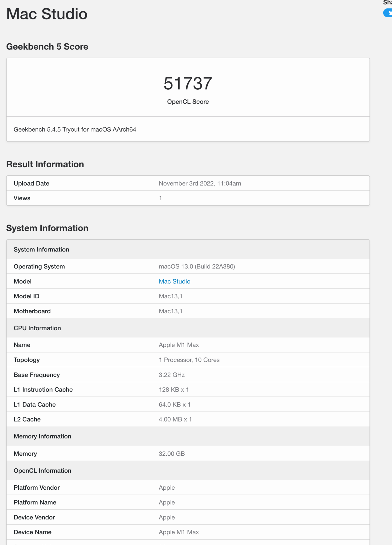Click the 'Geekbench 5 Score' heading

click(47, 47)
